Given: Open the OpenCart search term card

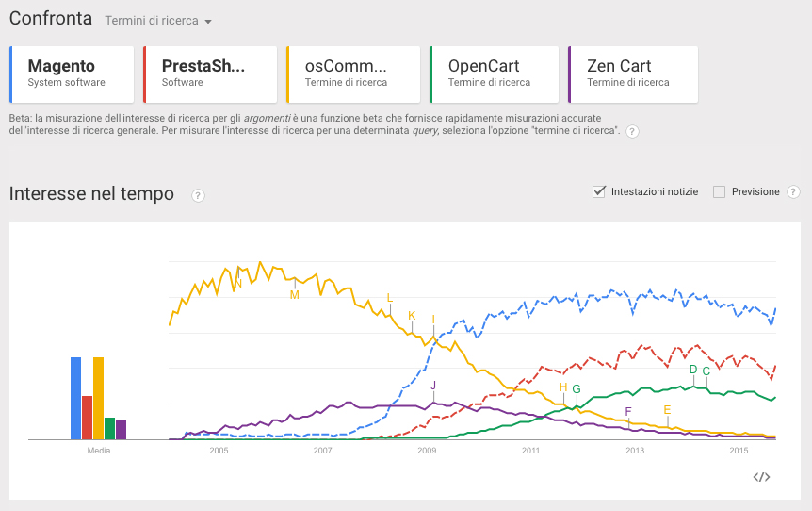Looking at the screenshot, I should click(496, 74).
